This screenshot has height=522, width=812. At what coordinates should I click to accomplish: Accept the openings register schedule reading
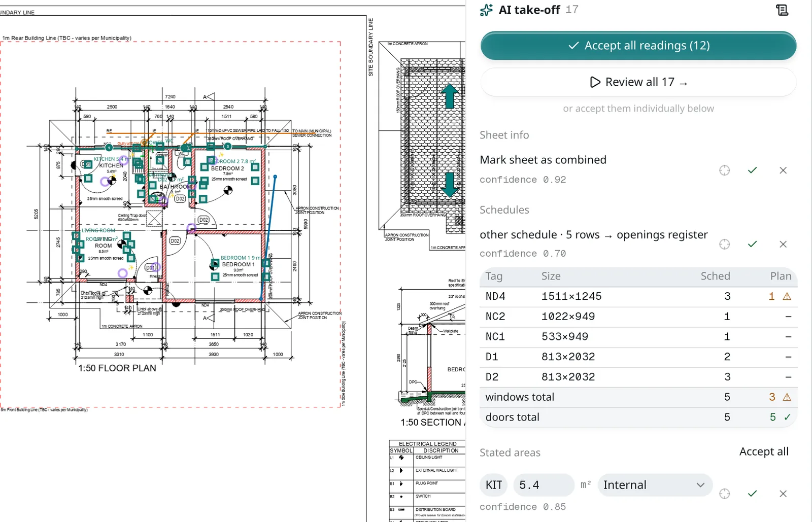[x=753, y=245]
